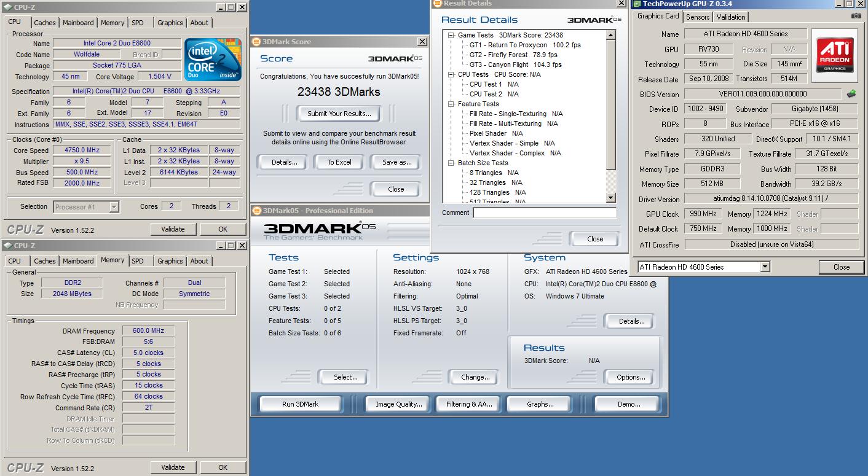Viewport: 868px width, 476px height.
Task: Click the DRAM Frequency value 600.0 MHz
Action: [148, 330]
